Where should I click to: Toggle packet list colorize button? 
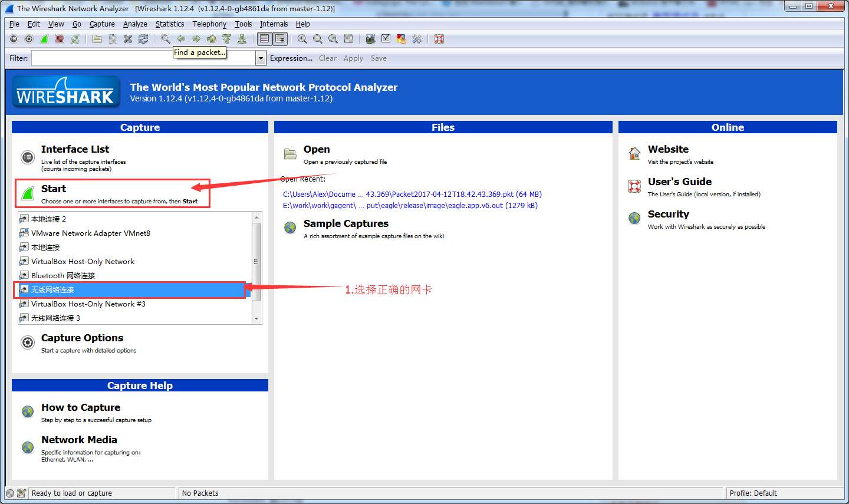coord(265,39)
